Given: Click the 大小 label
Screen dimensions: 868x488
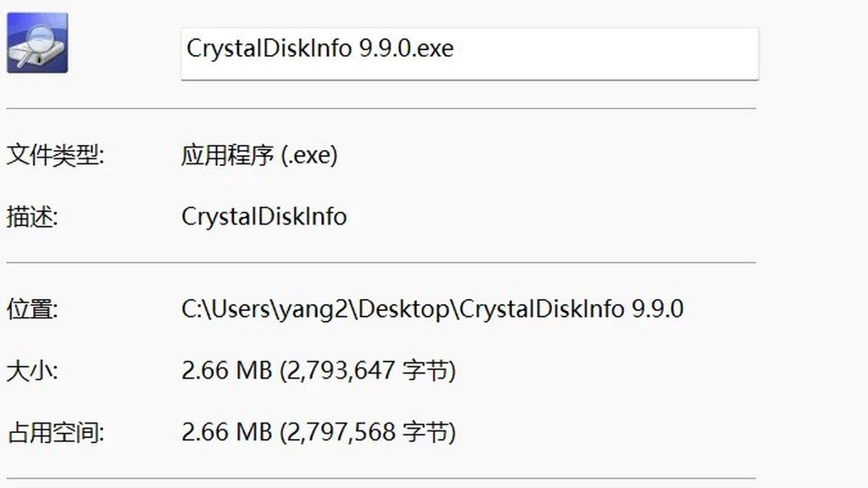Looking at the screenshot, I should (x=32, y=370).
